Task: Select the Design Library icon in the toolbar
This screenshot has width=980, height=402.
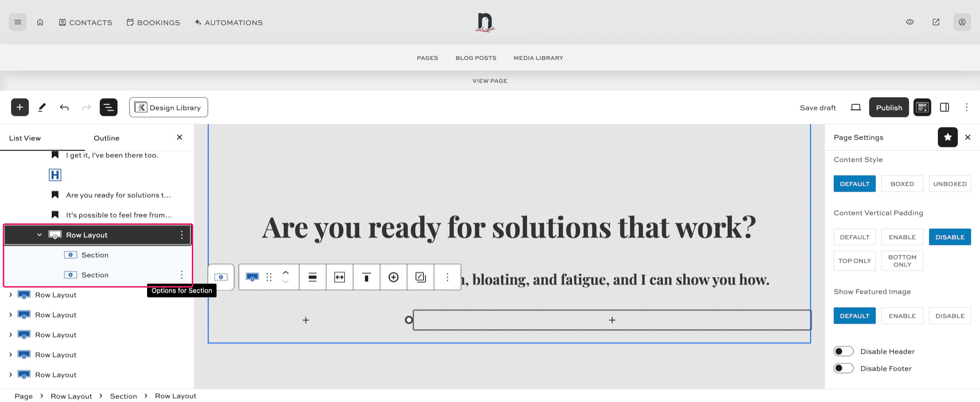Action: (x=141, y=107)
